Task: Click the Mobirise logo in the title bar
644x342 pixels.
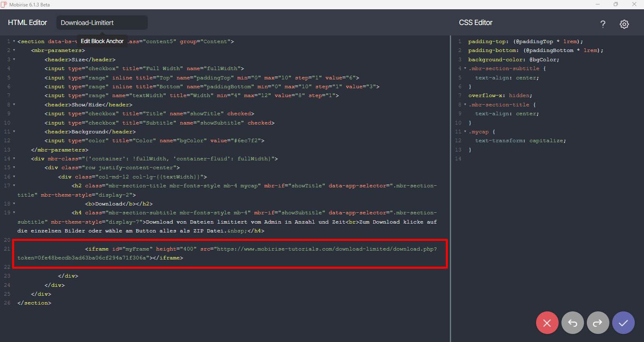Action: coord(4,4)
